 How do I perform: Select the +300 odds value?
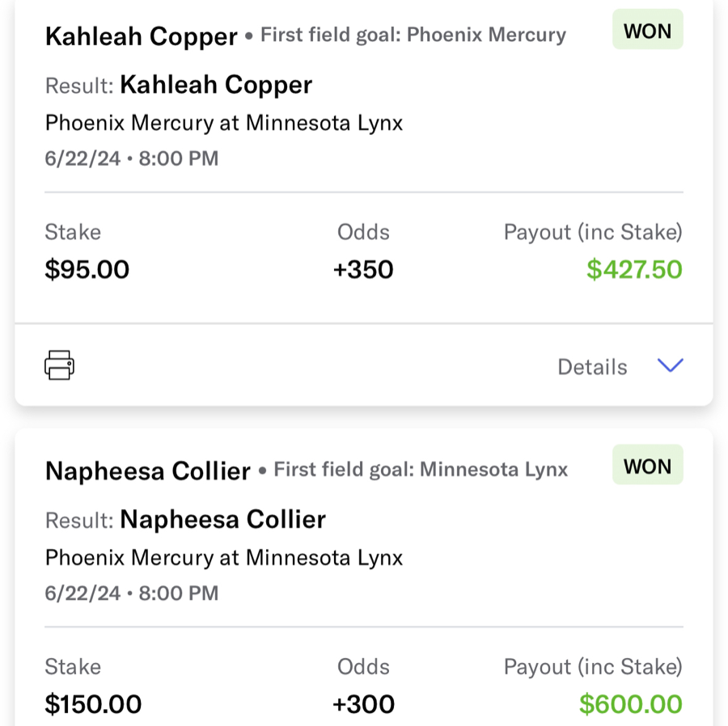(363, 703)
